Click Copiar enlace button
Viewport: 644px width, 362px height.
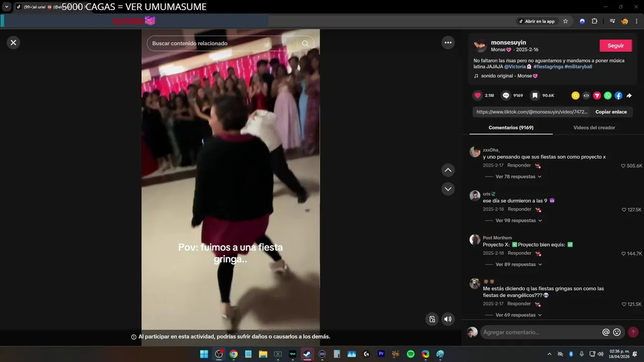611,112
